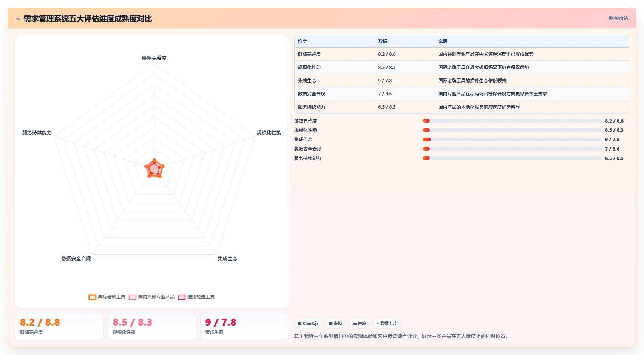Click the 表格 tag chip
The width and height of the screenshot is (644, 355).
(335, 323)
